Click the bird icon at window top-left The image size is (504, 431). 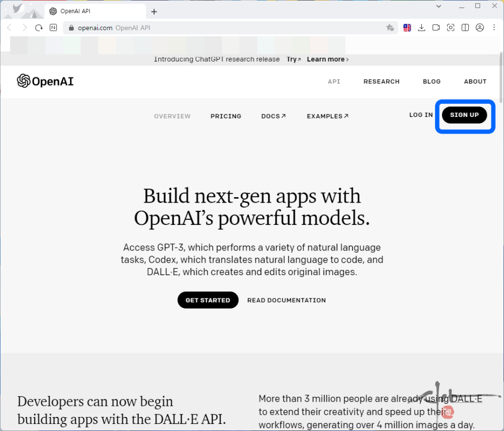coord(18,8)
